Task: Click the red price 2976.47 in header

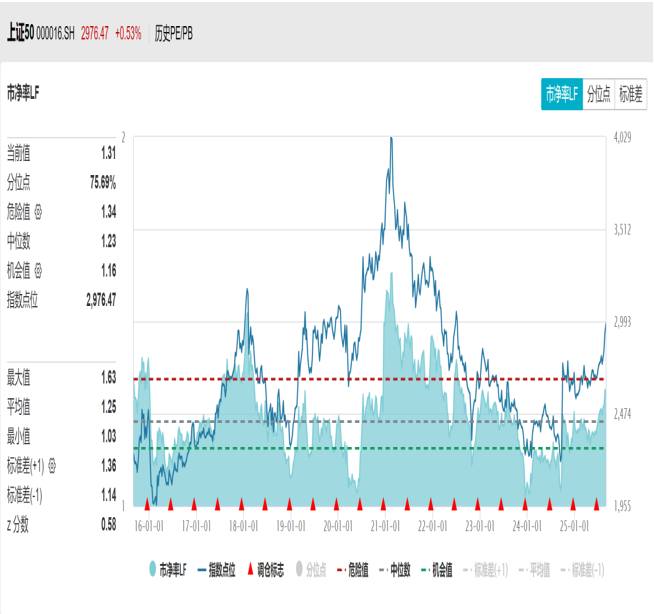Action: click(95, 33)
